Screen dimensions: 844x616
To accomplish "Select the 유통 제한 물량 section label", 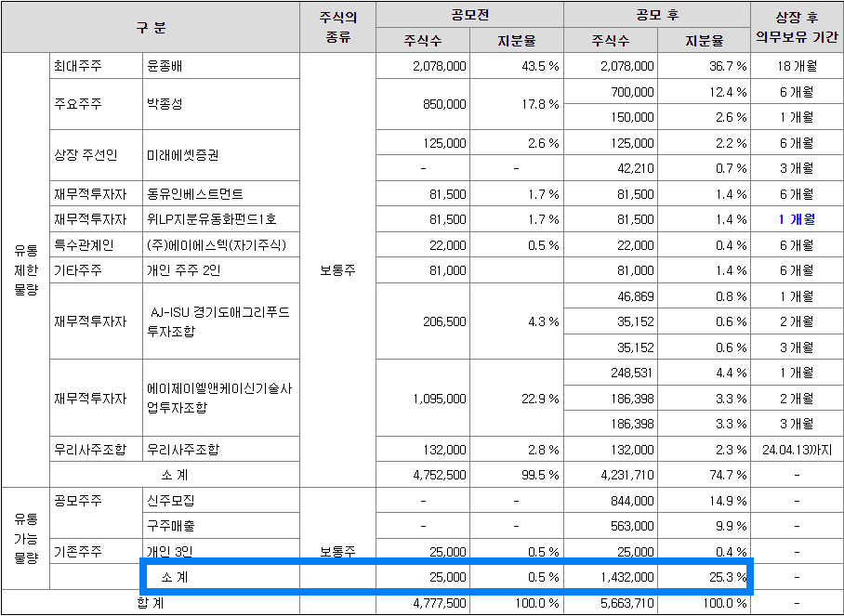I will coord(23,269).
